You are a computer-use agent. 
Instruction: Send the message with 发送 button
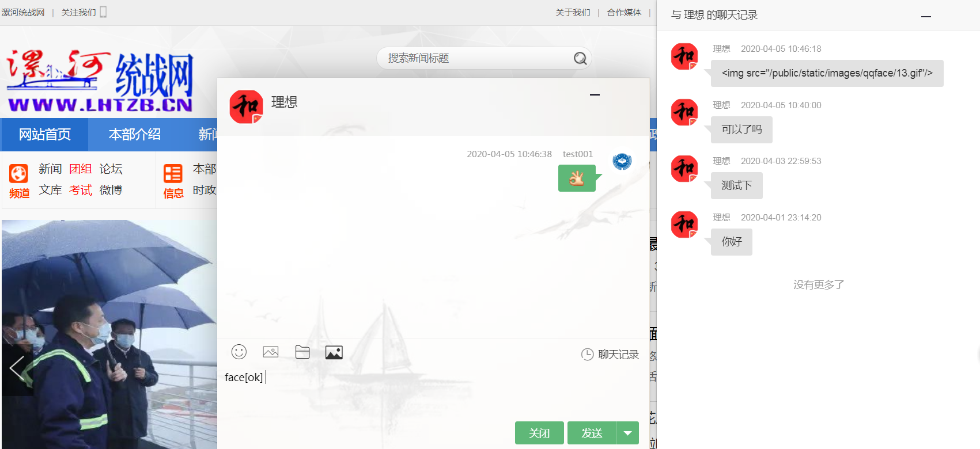pyautogui.click(x=592, y=433)
